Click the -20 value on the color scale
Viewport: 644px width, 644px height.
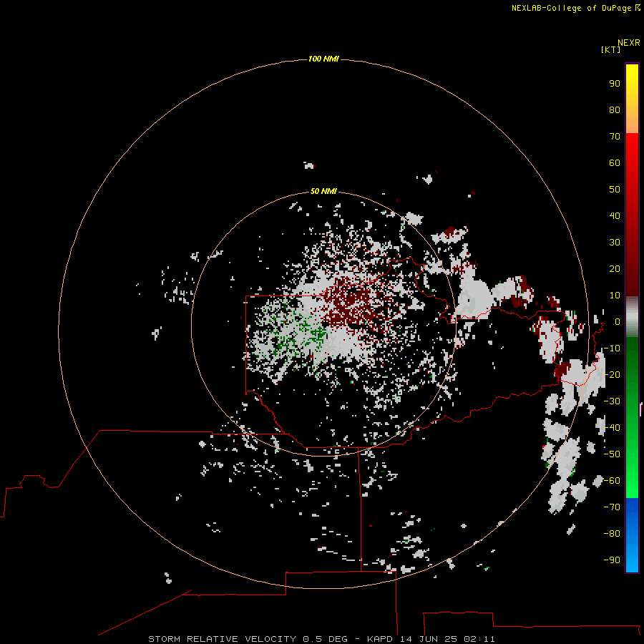click(612, 375)
